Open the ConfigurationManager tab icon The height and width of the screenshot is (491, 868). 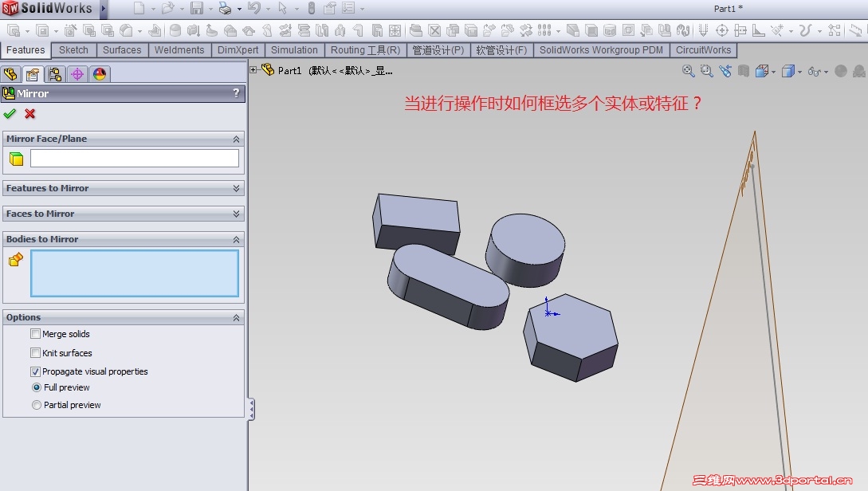55,74
